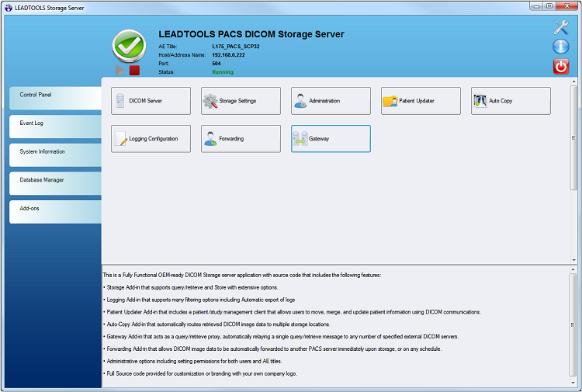The image size is (582, 392).
Task: Click the description pane scrollbar up arrow
Action: coord(573,269)
